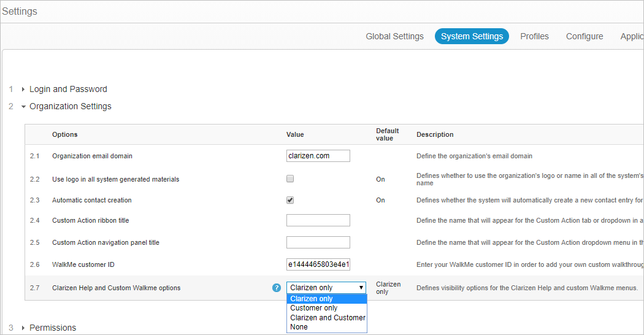Go to the Configure tab
Image resolution: width=644 pixels, height=335 pixels.
point(584,36)
